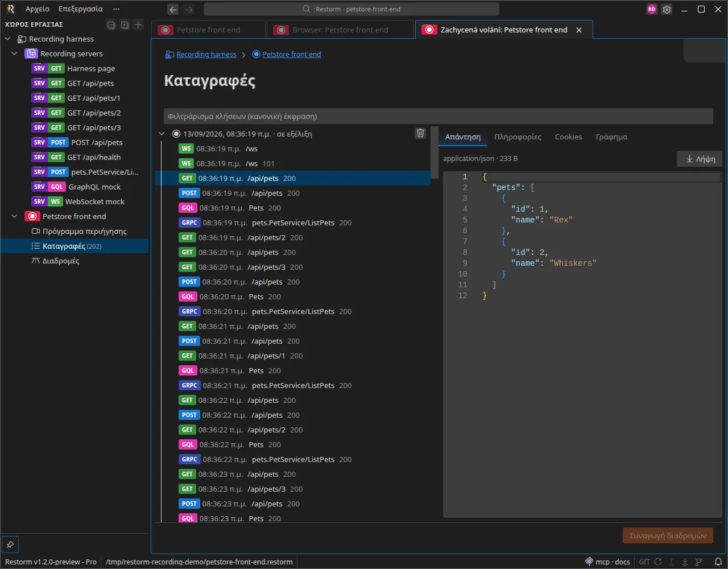Select the 08:36:19 GRPC ListPets call
The image size is (728, 569).
(x=292, y=223)
